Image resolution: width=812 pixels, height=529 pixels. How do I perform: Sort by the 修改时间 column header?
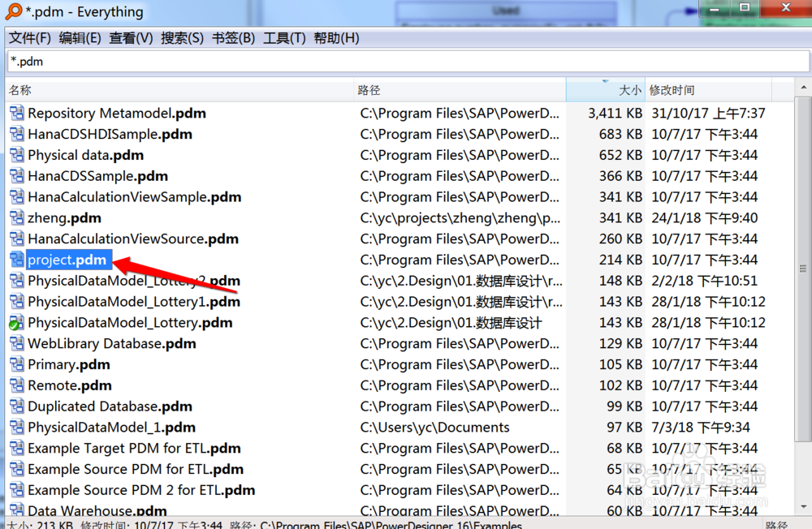tap(708, 90)
